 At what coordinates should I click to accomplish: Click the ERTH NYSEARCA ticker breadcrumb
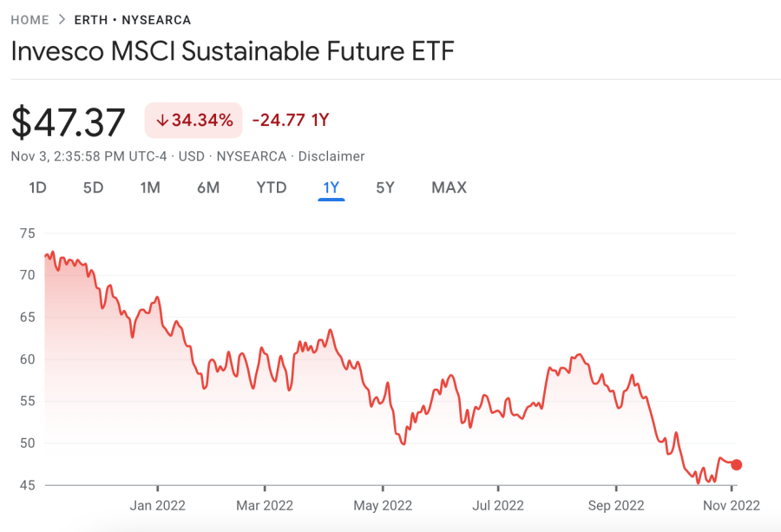pos(133,20)
